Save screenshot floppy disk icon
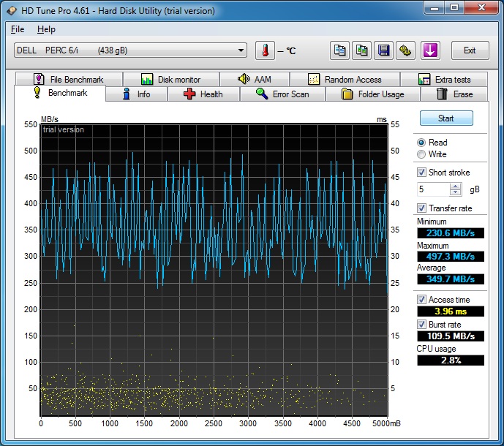Image resolution: width=504 pixels, height=446 pixels. point(384,50)
